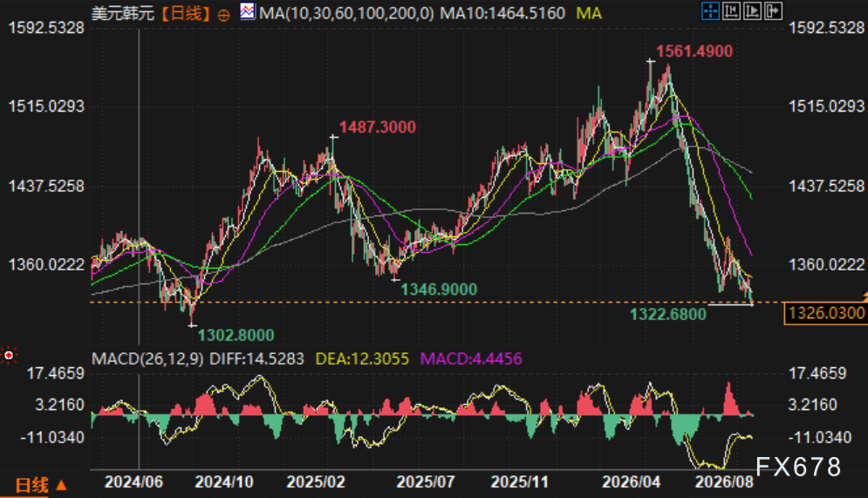This screenshot has height=498, width=868.
Task: Click the 1561.4900 high price marker
Action: point(694,51)
